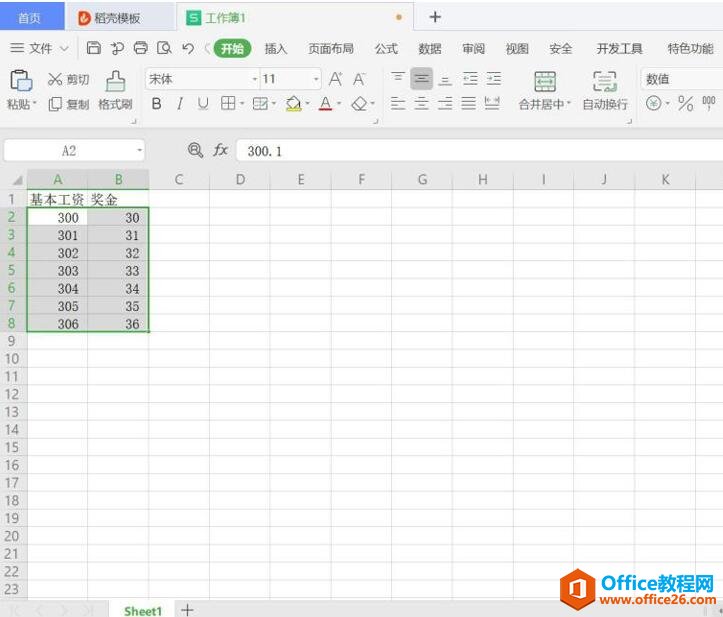
Task: Open font color dropdown arrow
Action: point(339,104)
